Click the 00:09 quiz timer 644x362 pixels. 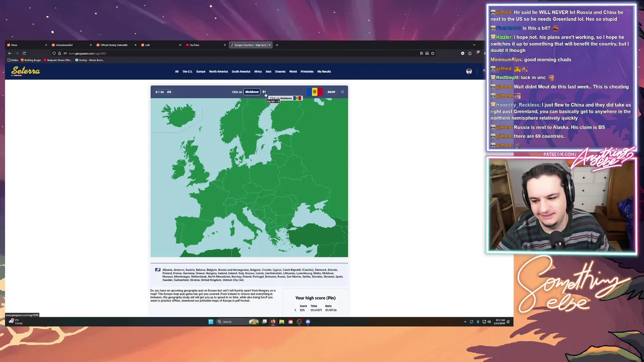coord(331,92)
